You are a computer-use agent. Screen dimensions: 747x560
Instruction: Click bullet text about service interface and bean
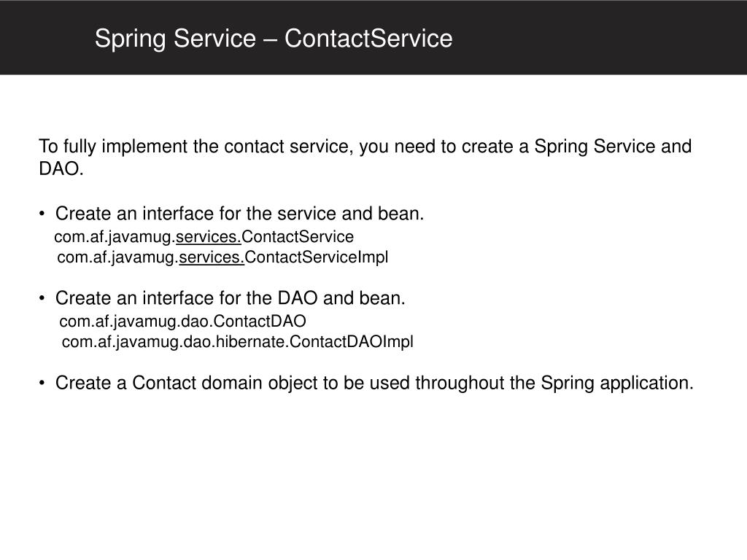[x=239, y=214]
